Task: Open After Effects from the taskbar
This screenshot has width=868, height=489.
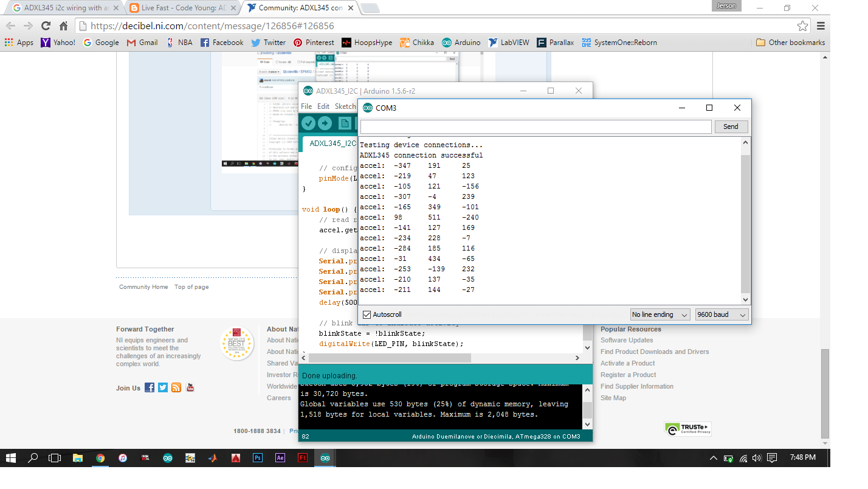Action: click(x=280, y=457)
